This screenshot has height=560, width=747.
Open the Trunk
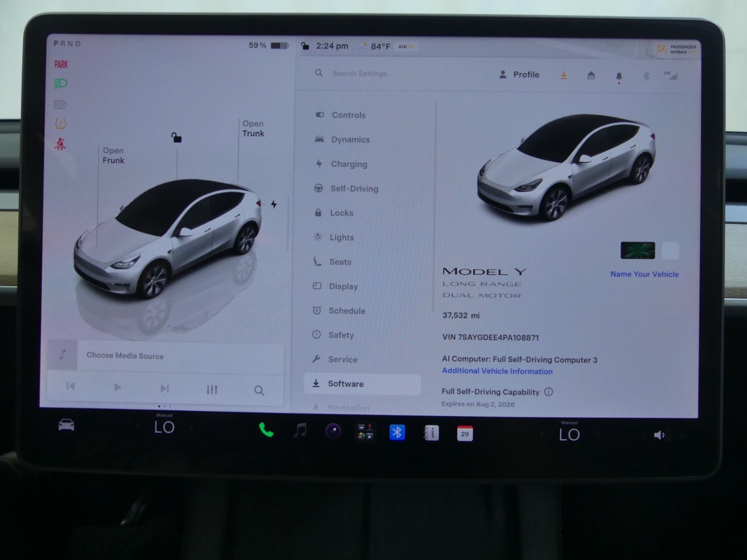253,129
